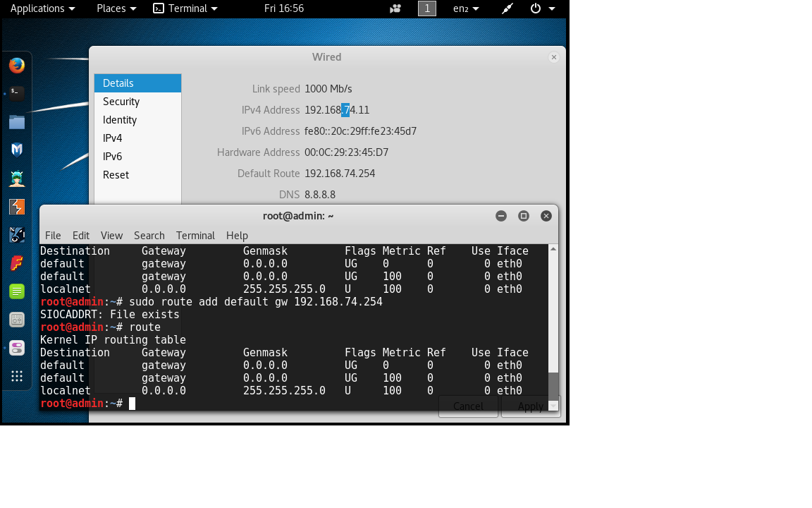Show all applications grid
The width and height of the screenshot is (812, 508).
pos(17,376)
